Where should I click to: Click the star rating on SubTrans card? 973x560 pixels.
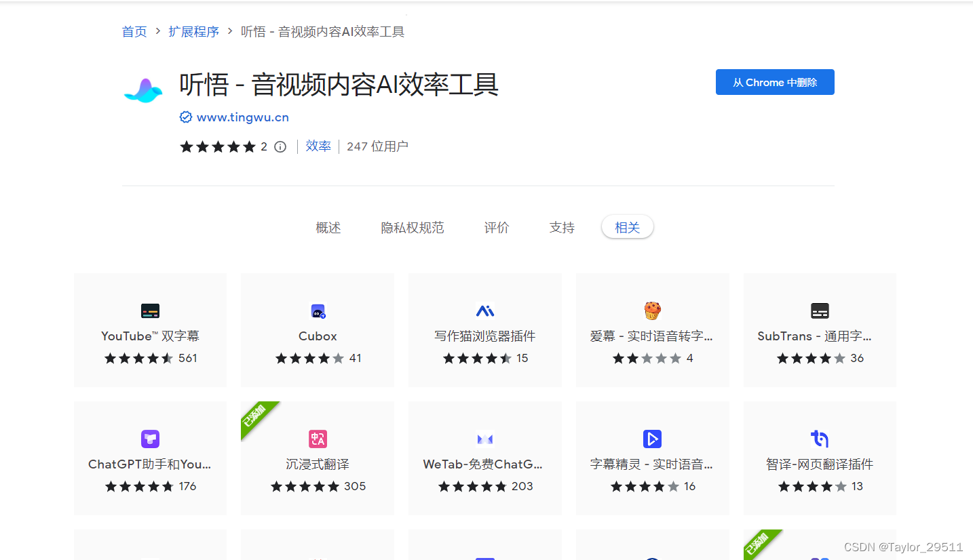tap(812, 359)
